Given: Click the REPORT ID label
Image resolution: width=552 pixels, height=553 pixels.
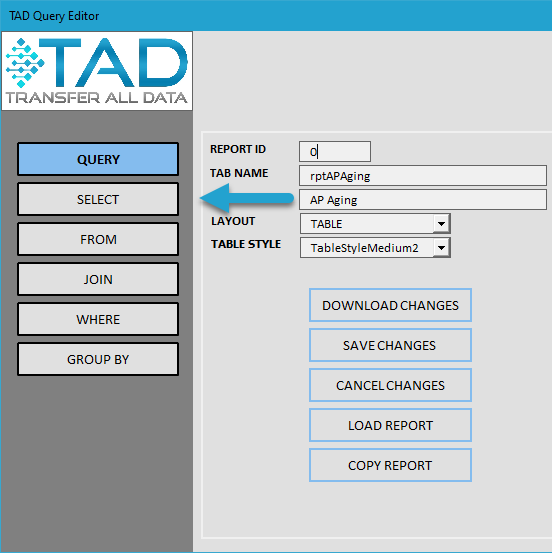Looking at the screenshot, I should click(238, 149).
